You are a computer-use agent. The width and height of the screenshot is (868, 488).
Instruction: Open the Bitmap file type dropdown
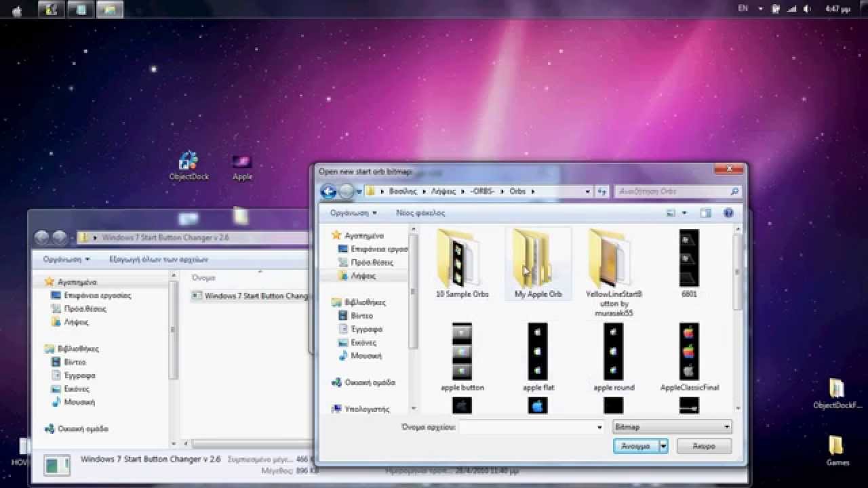tap(671, 427)
